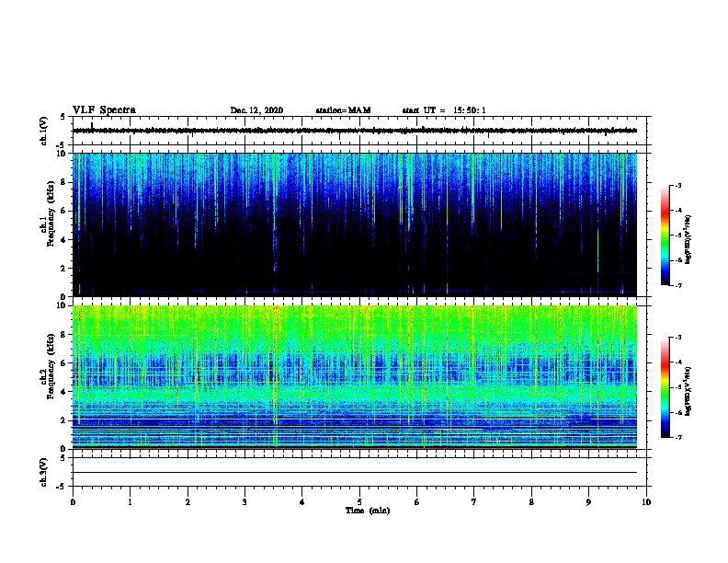Click the ch.1 color scale bar
This screenshot has width=728, height=563.
pyautogui.click(x=665, y=236)
